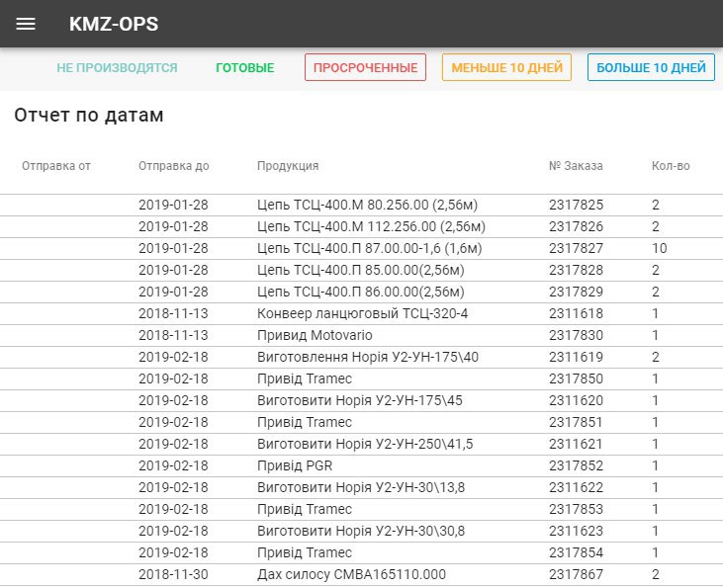Image resolution: width=723 pixels, height=588 pixels.
Task: Click order number 2317825
Action: (576, 205)
